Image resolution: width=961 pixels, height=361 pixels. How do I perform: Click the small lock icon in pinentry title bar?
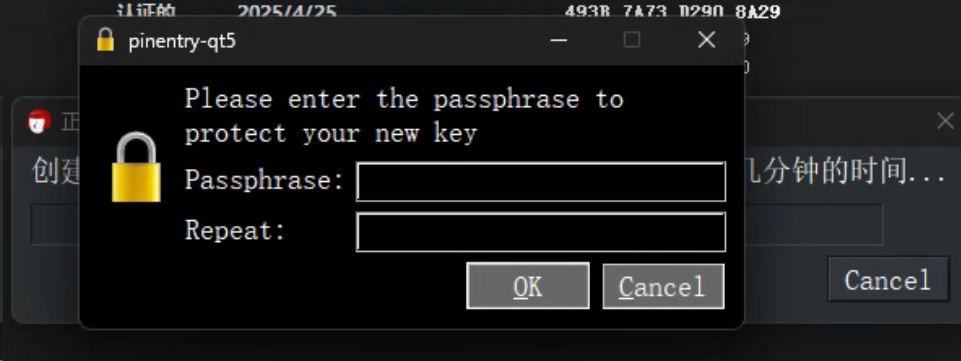(105, 40)
